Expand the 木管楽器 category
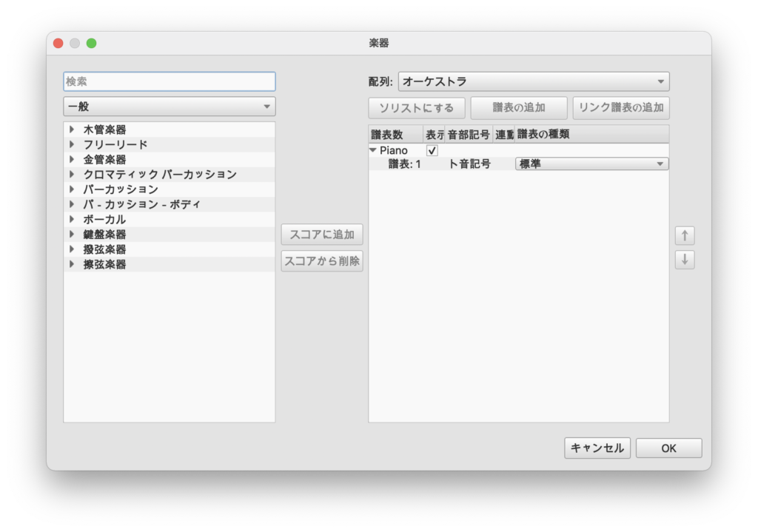This screenshot has width=758, height=532. click(x=72, y=129)
